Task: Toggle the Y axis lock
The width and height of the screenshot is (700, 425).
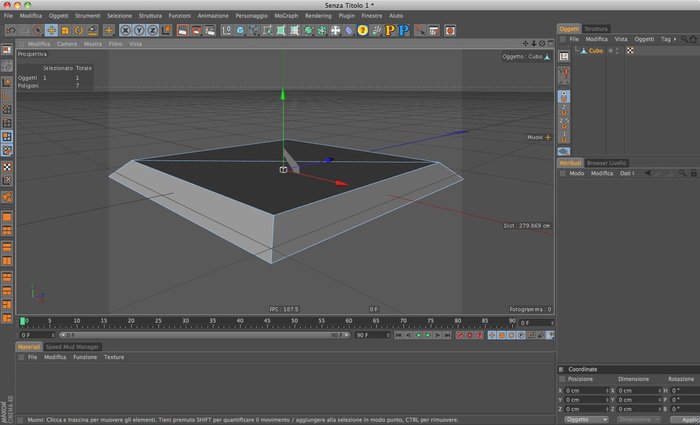Action: 139,30
